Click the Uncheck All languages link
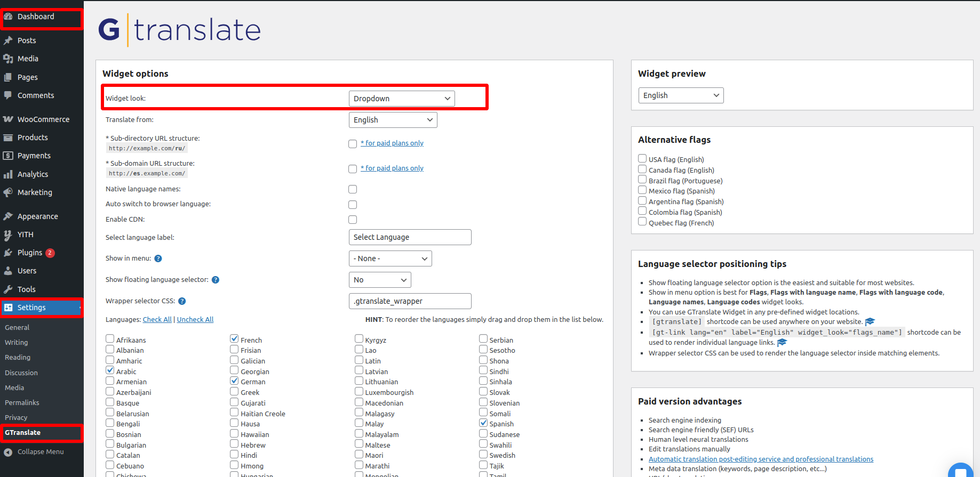Image resolution: width=980 pixels, height=477 pixels. click(195, 319)
